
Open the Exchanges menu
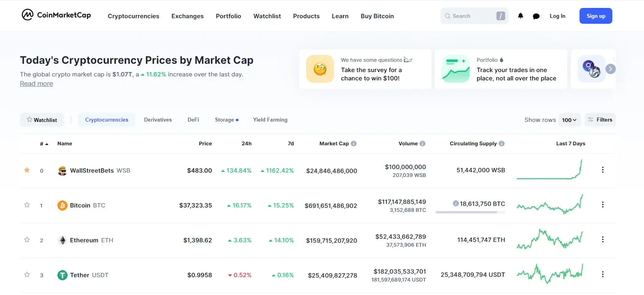(187, 16)
